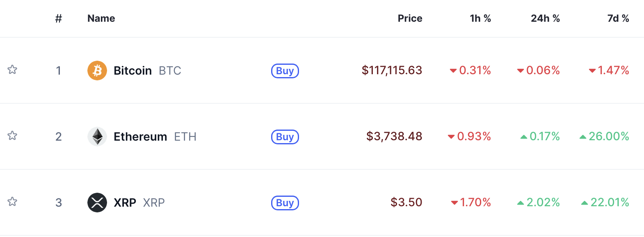
Task: Sort by rank using # header
Action: pos(59,18)
